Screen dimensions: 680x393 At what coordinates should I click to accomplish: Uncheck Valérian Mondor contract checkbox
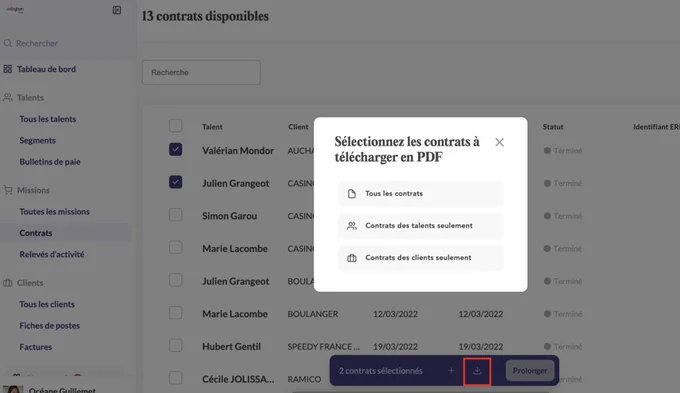click(x=176, y=150)
